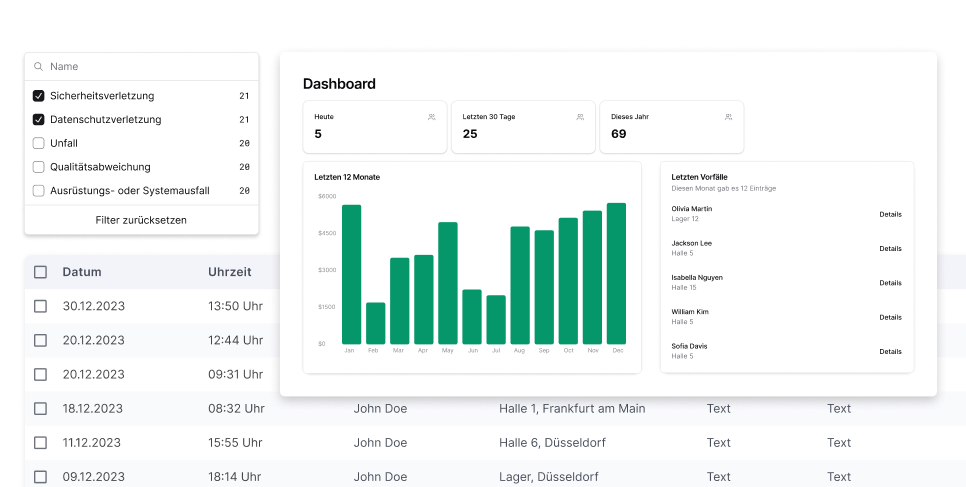The height and width of the screenshot is (487, 966).
Task: Click the Datum column header
Action: coord(82,272)
